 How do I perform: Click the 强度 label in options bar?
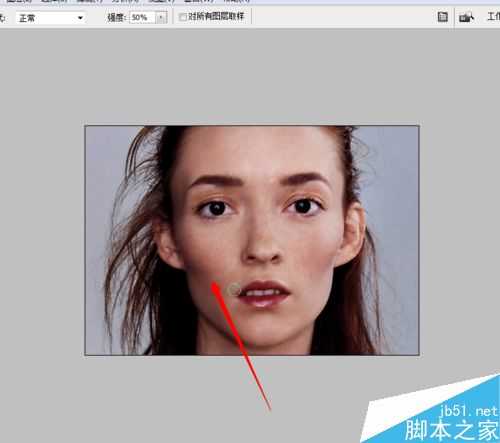(117, 17)
